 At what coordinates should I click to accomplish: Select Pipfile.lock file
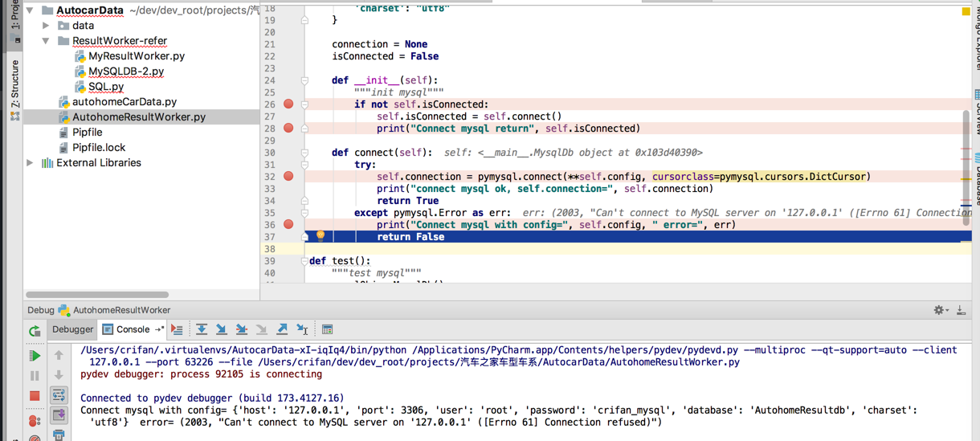tap(99, 148)
